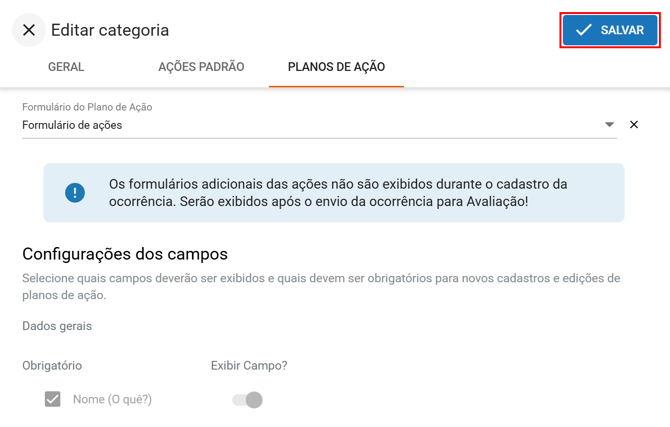
Task: Clear the selected Formulário de ações value
Action: (x=634, y=125)
